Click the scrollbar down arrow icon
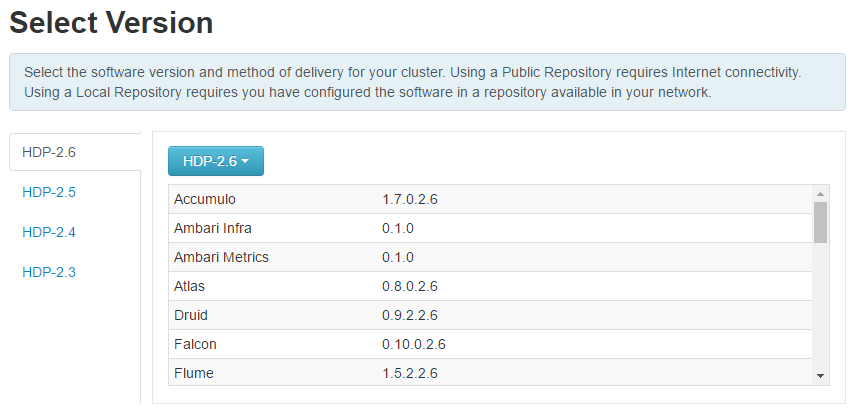The image size is (852, 409). click(820, 375)
